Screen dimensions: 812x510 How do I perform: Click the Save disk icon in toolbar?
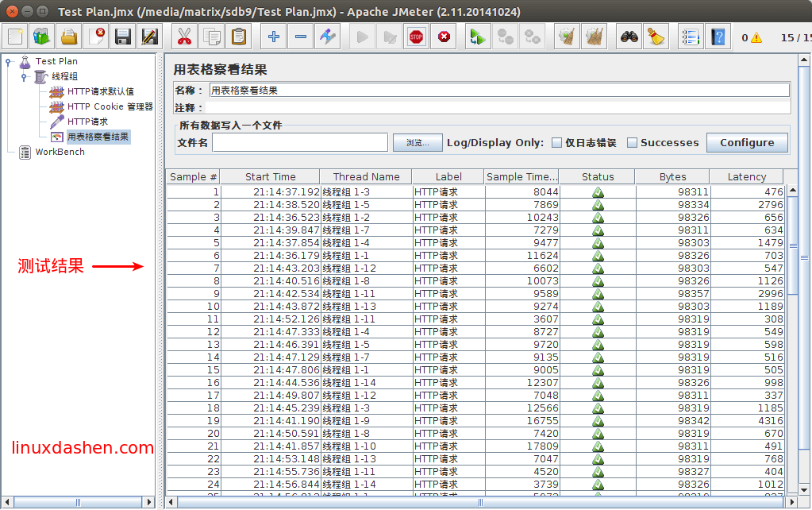(x=122, y=37)
